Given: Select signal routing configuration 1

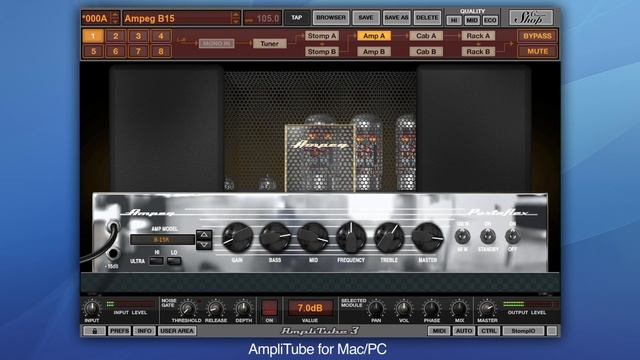Looking at the screenshot, I should 93,36.
